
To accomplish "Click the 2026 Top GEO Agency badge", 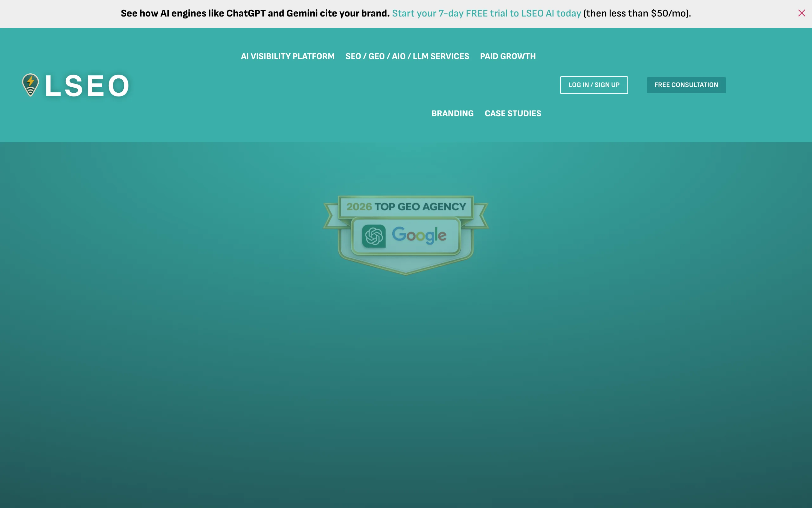I will pyautogui.click(x=406, y=235).
